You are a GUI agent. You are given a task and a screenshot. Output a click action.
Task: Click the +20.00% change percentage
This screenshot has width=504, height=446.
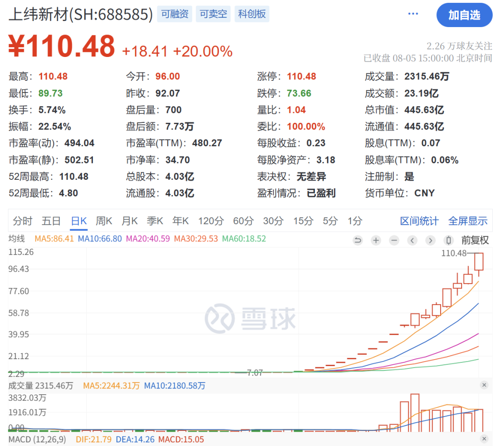[x=203, y=51]
